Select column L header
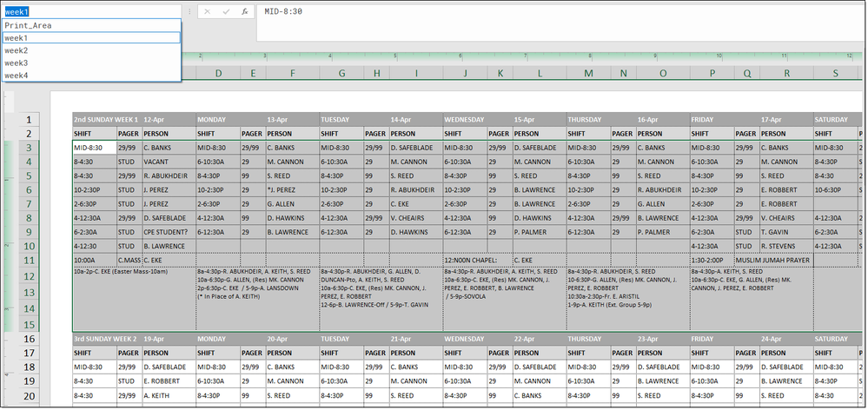 pyautogui.click(x=540, y=73)
